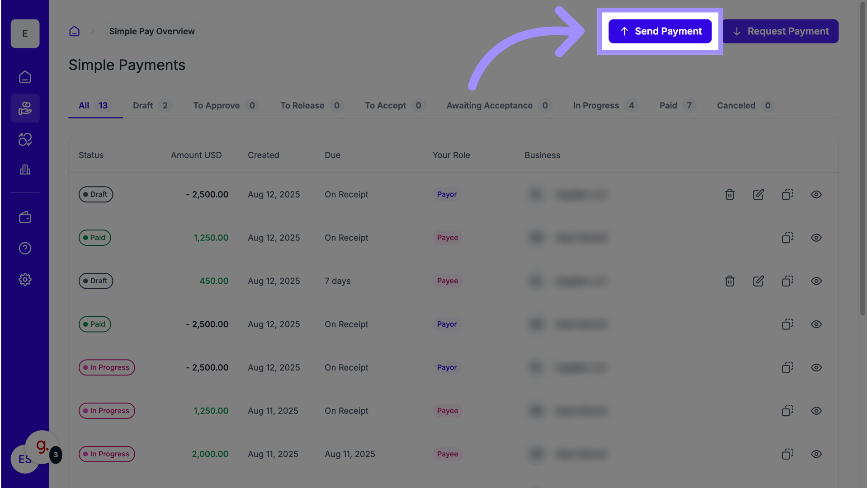868x488 pixels.
Task: Click the E workspace avatar in sidebar
Action: [x=25, y=34]
